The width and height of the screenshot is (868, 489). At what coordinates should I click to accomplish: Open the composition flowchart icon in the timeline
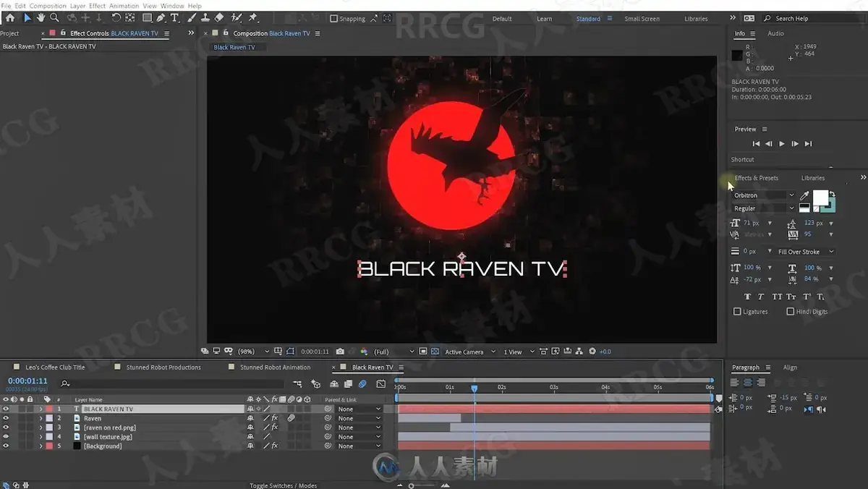point(297,384)
